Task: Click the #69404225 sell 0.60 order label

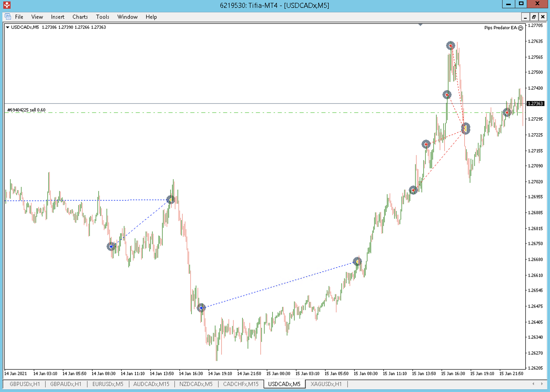Action: pyautogui.click(x=26, y=110)
